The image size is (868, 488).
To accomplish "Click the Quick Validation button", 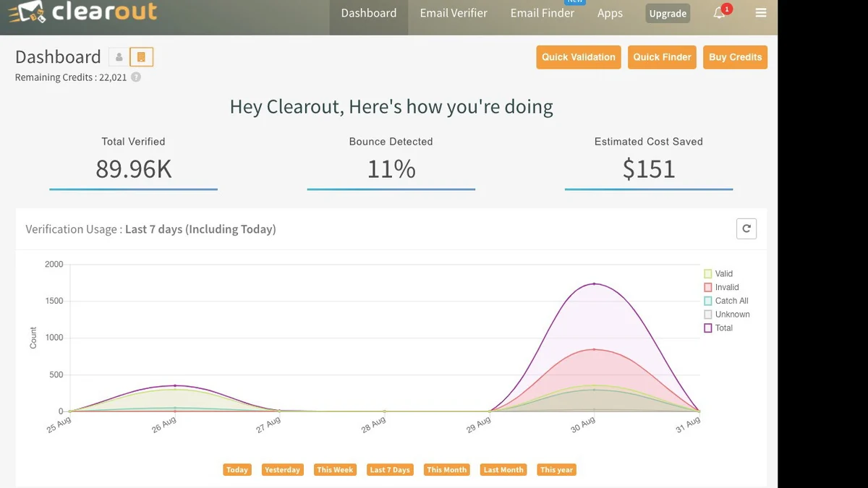I will 579,57.
